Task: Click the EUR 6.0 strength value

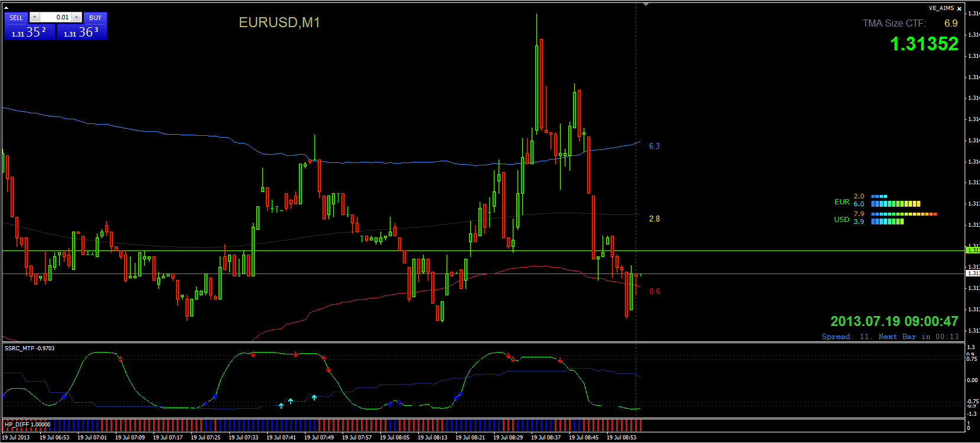Action: pos(859,204)
